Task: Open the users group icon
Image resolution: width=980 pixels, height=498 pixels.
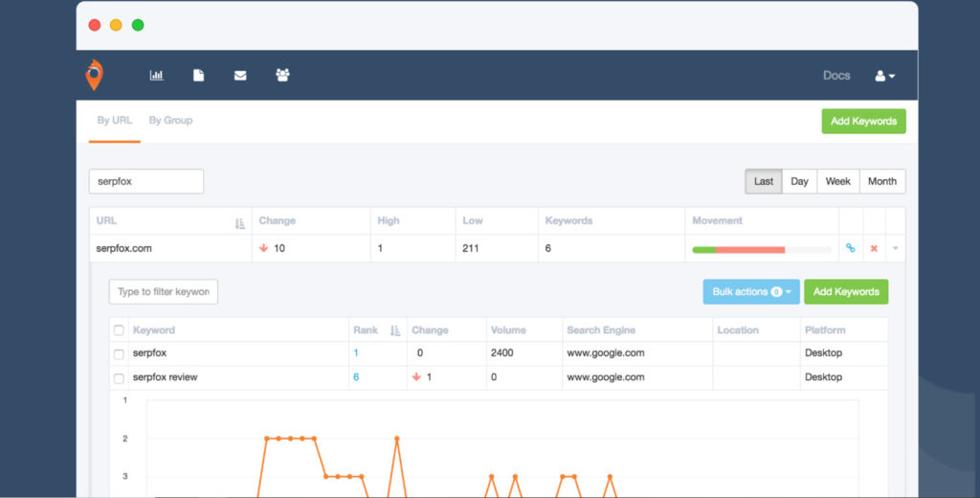Action: coord(282,76)
